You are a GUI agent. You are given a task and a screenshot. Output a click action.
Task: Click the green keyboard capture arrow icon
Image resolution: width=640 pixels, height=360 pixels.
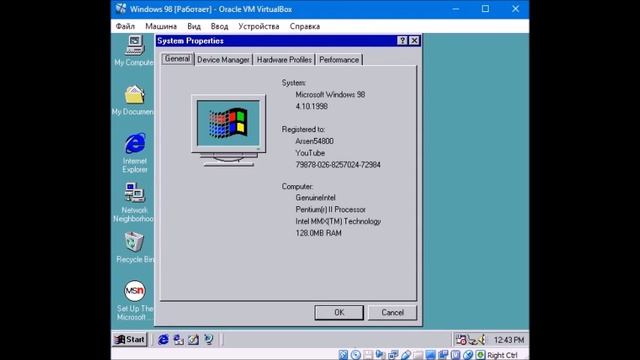480,355
